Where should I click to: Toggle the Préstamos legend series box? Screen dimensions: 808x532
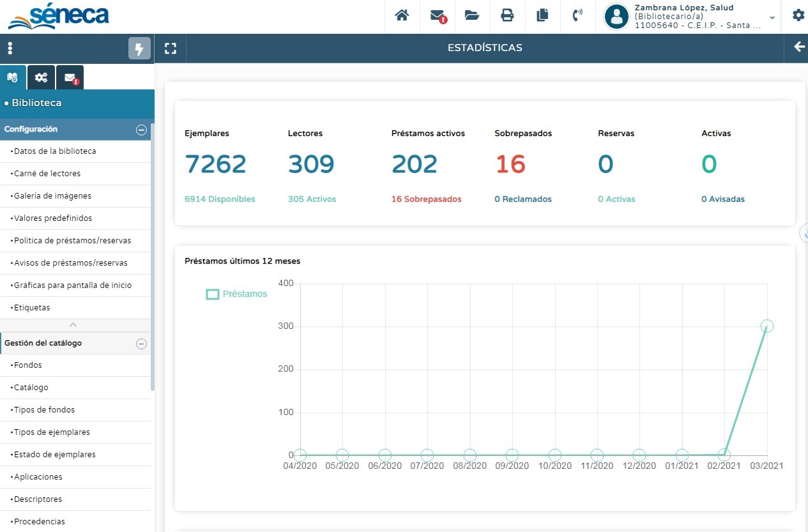coord(213,294)
